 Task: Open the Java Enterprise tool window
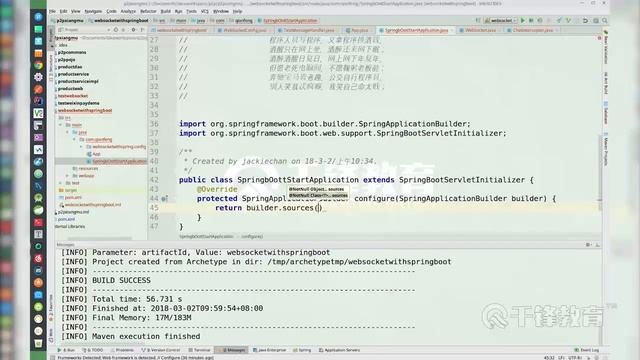[269, 350]
